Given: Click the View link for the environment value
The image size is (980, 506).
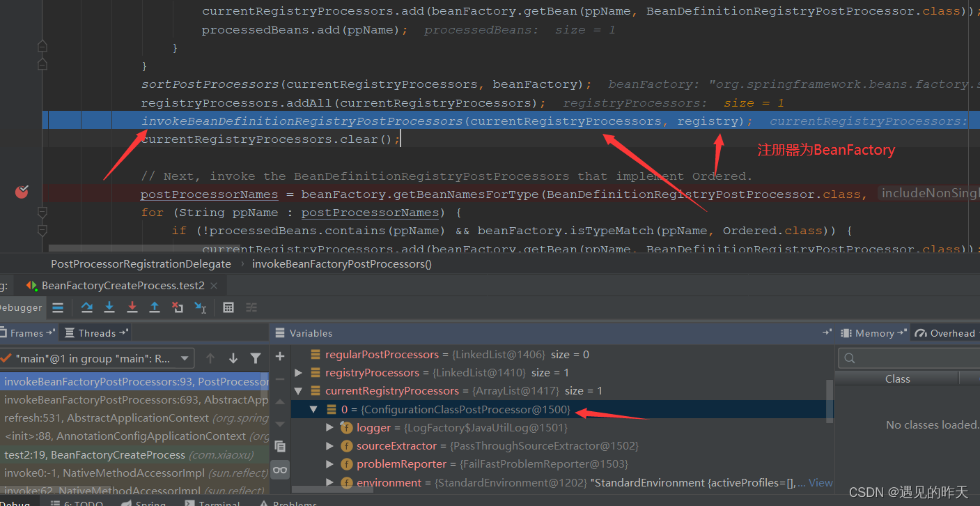Looking at the screenshot, I should click(x=820, y=482).
